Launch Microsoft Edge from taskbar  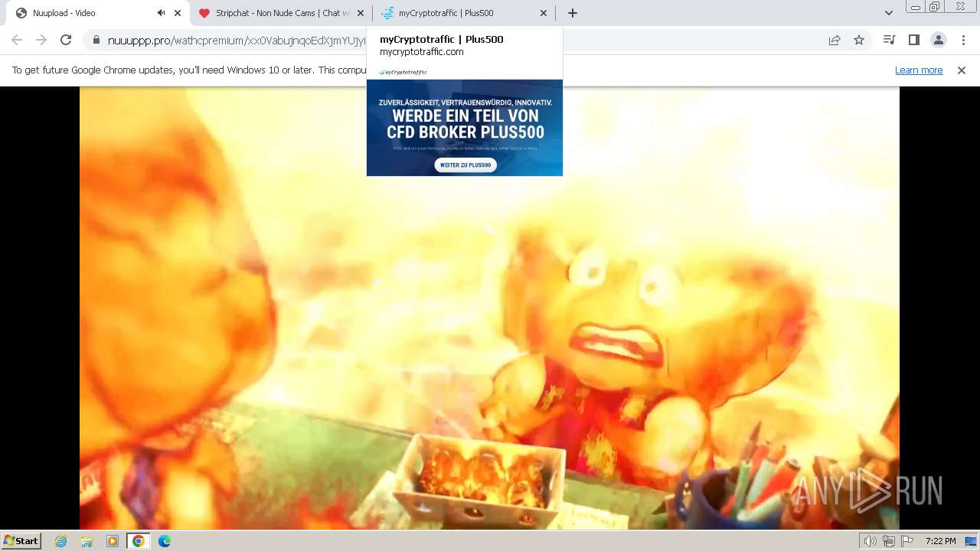point(164,541)
